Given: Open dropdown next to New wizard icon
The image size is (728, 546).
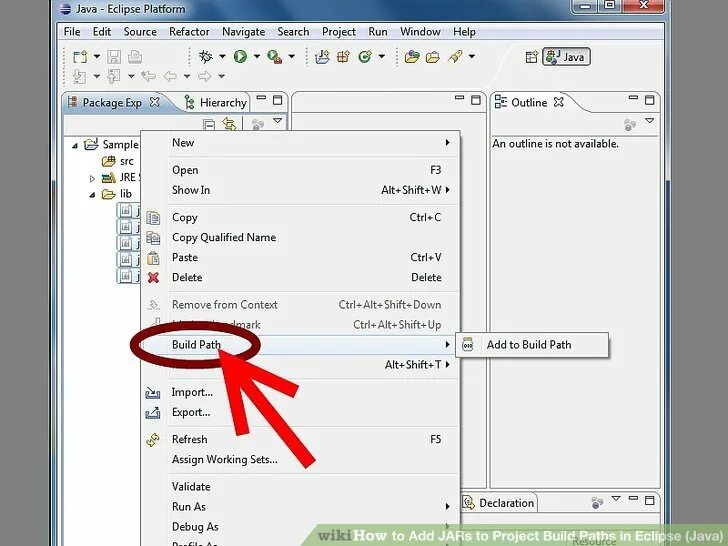Looking at the screenshot, I should pyautogui.click(x=97, y=57).
